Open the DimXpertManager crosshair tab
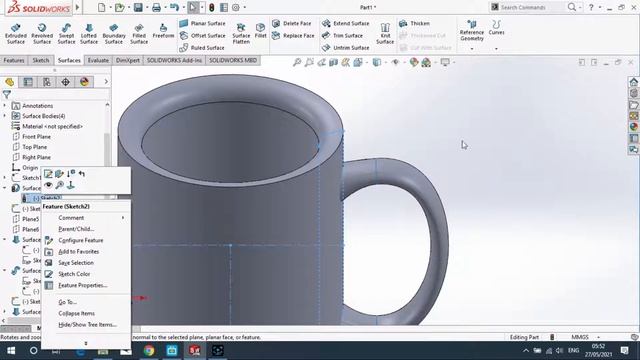 [x=65, y=82]
